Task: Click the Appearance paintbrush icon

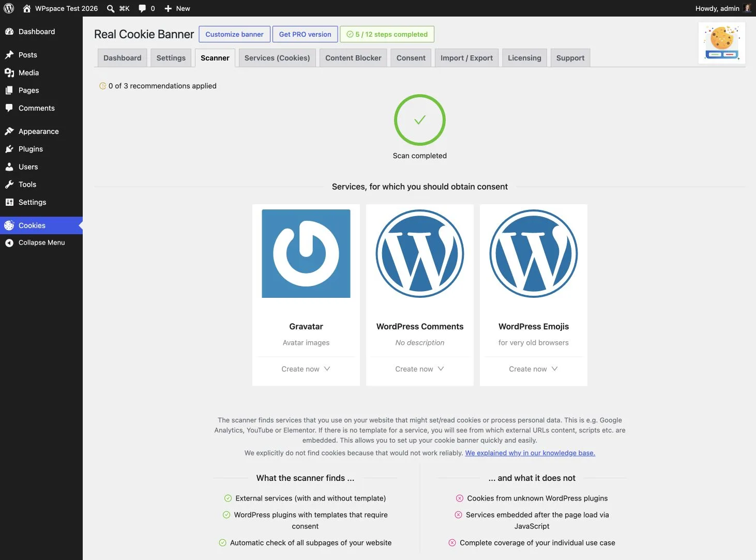Action: click(x=9, y=131)
